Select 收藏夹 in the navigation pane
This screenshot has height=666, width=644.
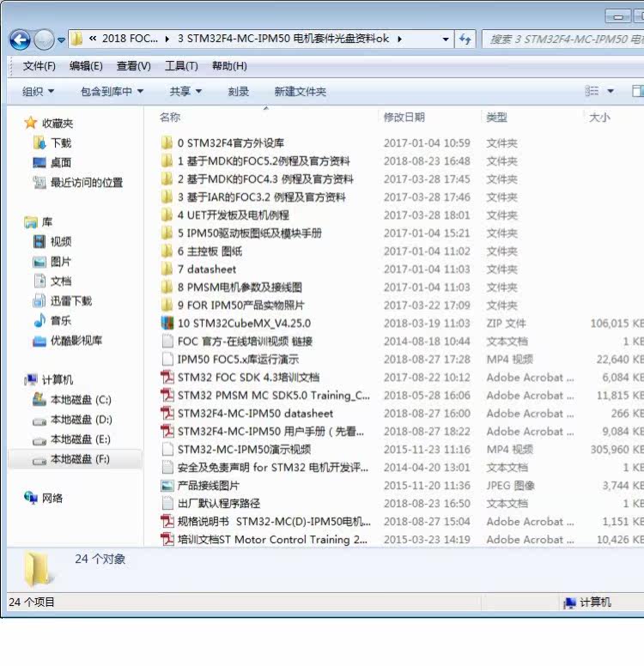pyautogui.click(x=58, y=124)
